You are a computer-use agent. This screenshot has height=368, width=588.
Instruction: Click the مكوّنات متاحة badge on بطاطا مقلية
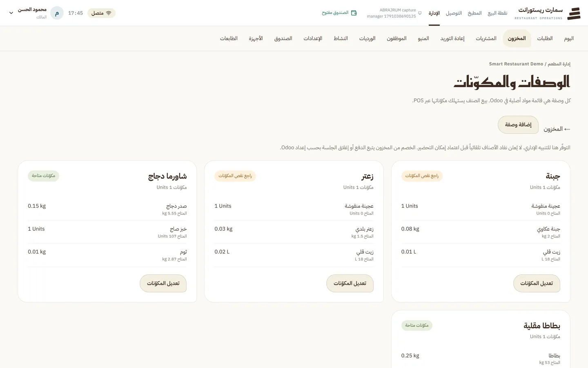pos(417,325)
